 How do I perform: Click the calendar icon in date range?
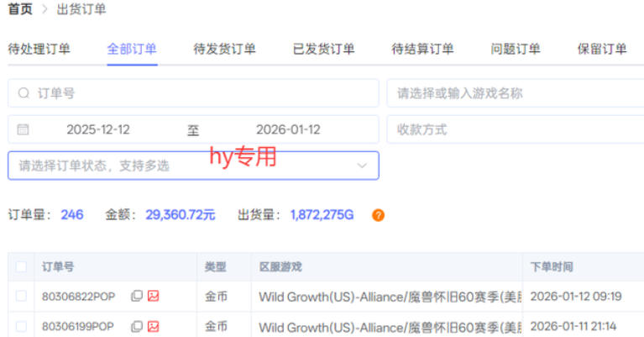click(x=24, y=129)
